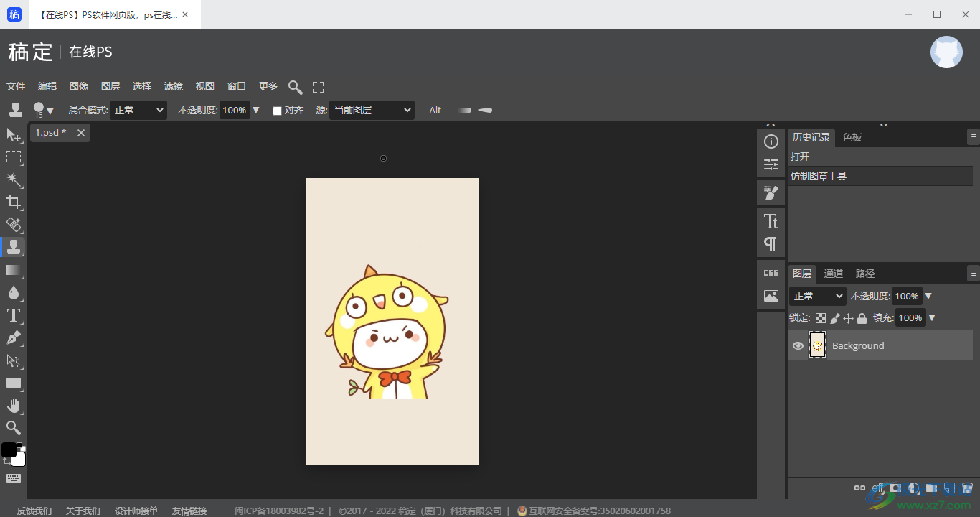Image resolution: width=980 pixels, height=517 pixels.
Task: Click the 反馈我们 link
Action: point(34,511)
